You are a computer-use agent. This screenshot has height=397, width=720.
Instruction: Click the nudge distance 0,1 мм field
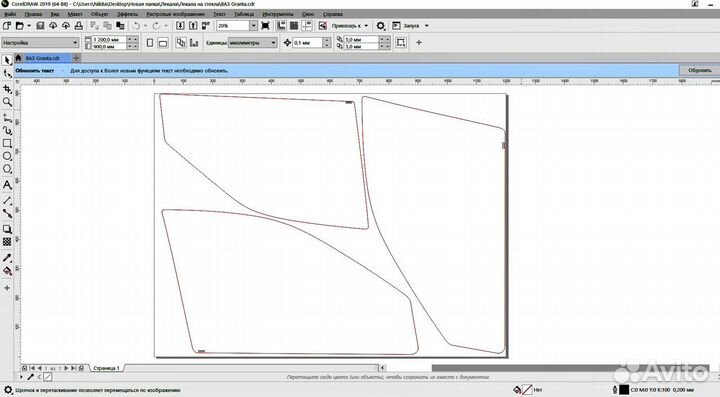pyautogui.click(x=307, y=43)
